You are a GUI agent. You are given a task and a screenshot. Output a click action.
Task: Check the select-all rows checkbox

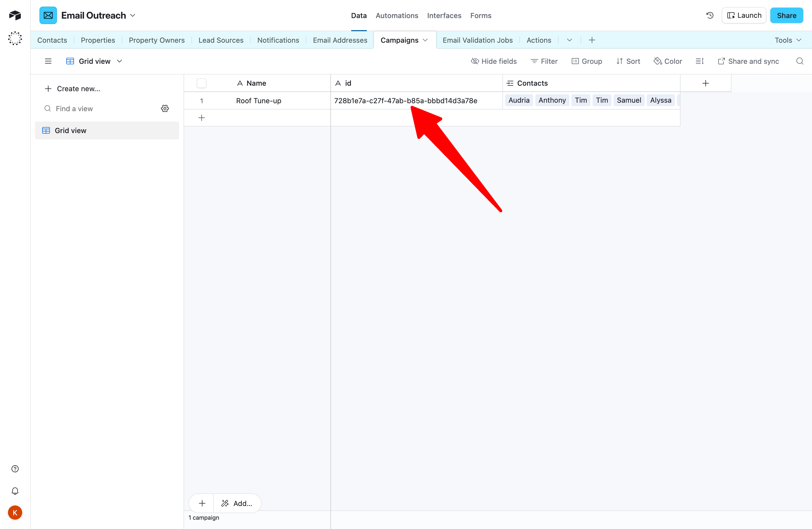[x=201, y=83]
